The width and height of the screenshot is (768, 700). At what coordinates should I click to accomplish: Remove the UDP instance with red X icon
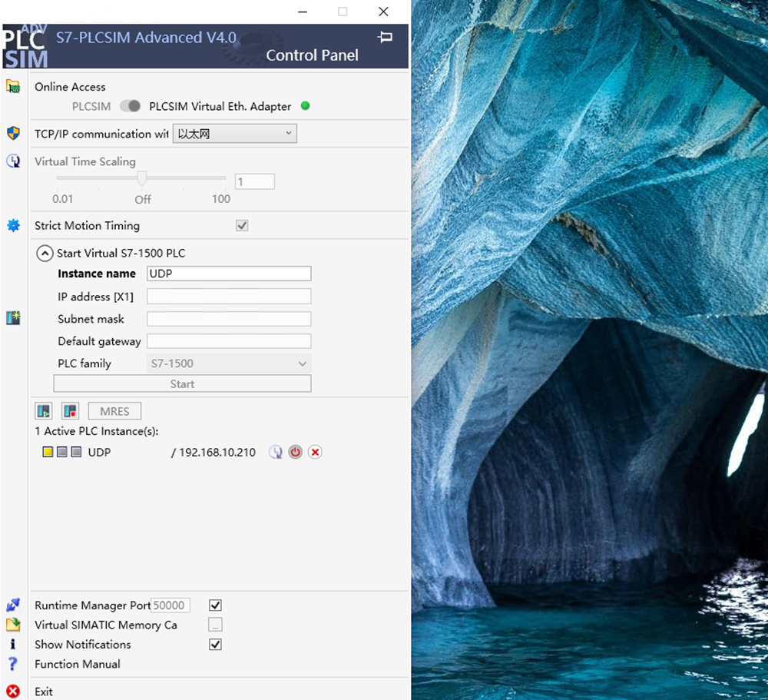(x=315, y=453)
